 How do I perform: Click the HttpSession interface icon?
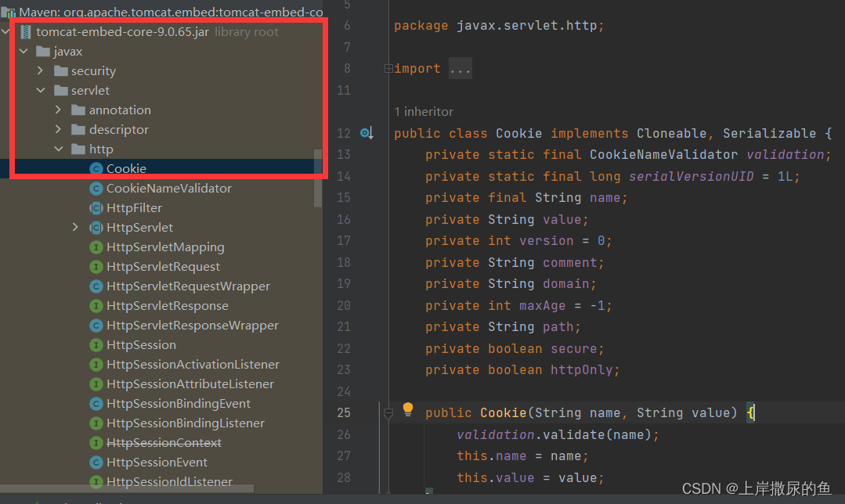pyautogui.click(x=96, y=344)
